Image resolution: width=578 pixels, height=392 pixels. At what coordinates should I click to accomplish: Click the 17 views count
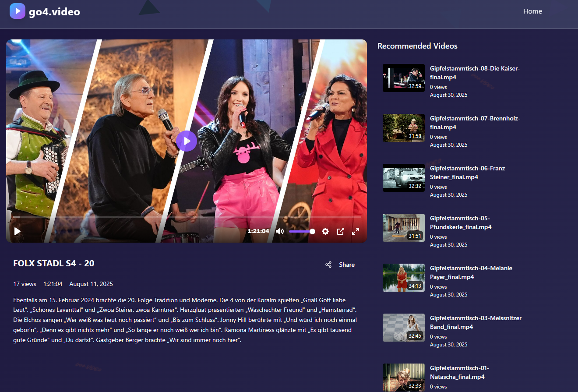pos(25,284)
